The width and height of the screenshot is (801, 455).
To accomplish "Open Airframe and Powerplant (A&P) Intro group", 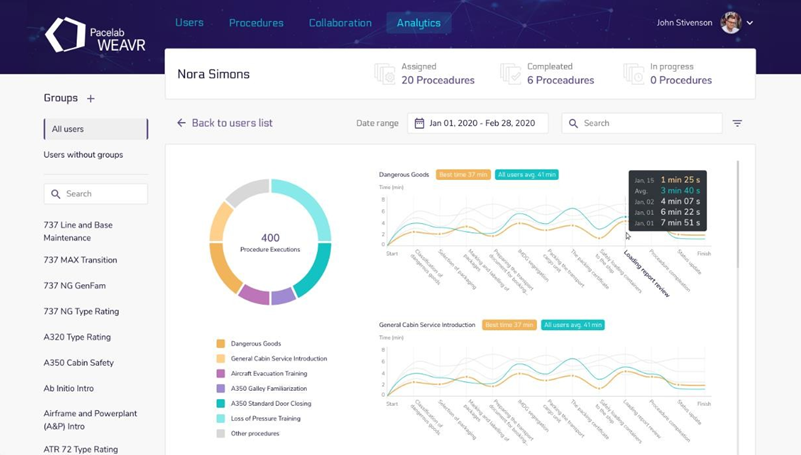I will (x=90, y=420).
